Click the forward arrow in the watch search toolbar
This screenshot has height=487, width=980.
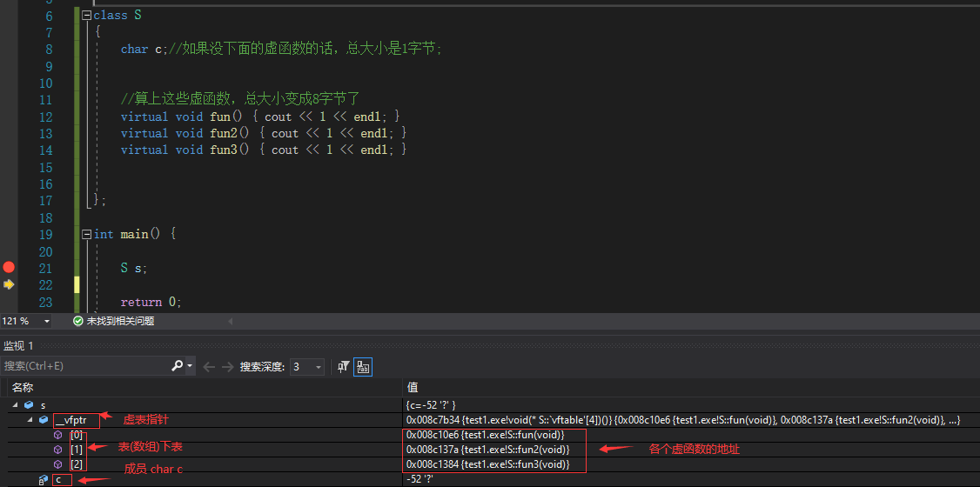point(227,367)
